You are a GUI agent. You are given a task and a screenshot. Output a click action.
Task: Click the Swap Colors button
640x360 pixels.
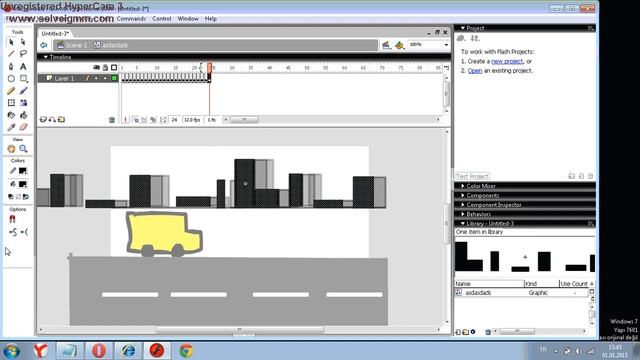(x=26, y=197)
